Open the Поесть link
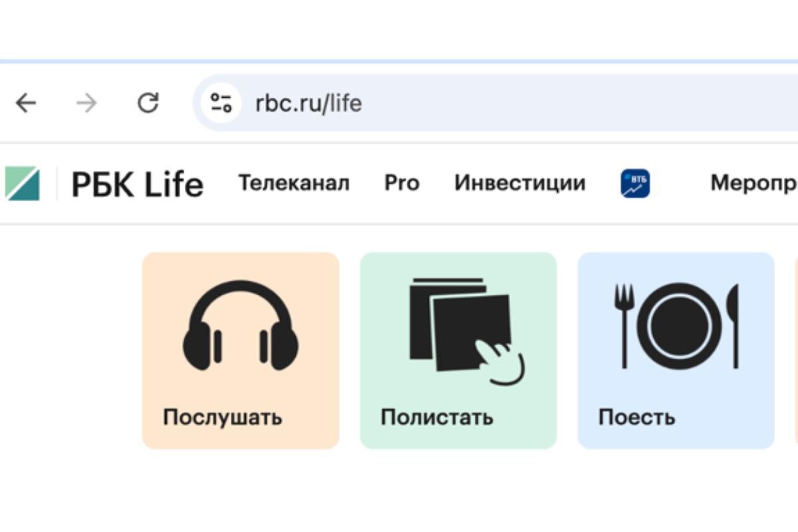Image resolution: width=798 pixels, height=532 pixels. 636,417
